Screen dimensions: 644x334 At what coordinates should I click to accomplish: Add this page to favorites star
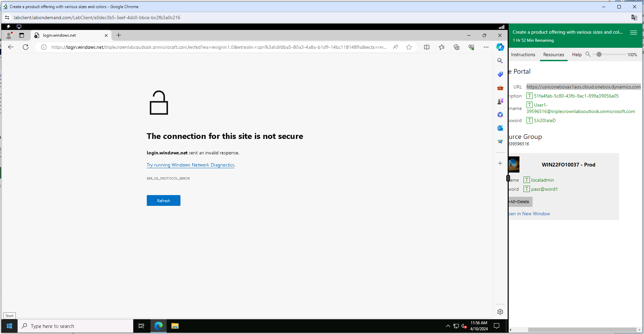(x=409, y=47)
